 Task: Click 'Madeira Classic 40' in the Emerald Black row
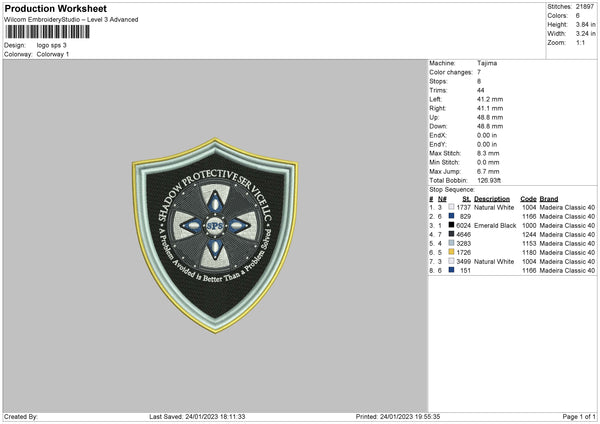[567, 225]
